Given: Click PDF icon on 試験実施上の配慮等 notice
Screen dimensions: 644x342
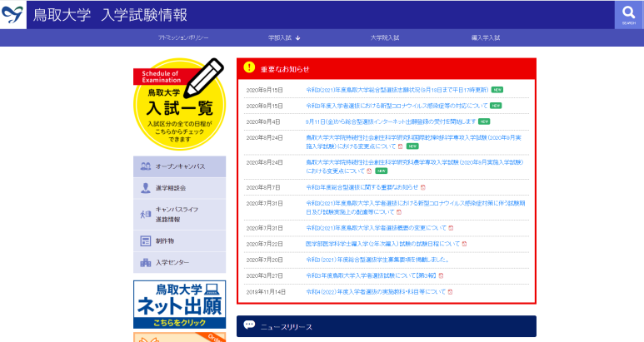Looking at the screenshot, I should [398, 212].
